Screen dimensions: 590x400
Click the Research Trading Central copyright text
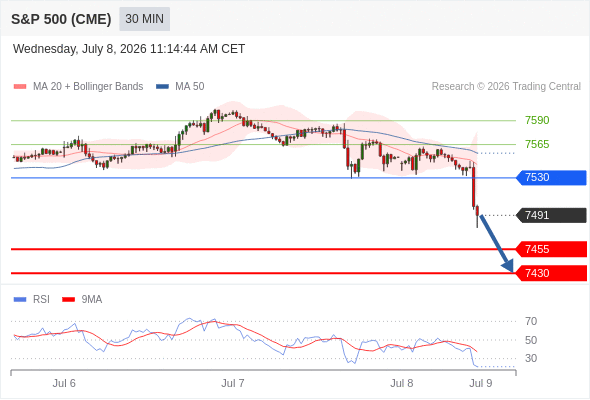coord(506,87)
